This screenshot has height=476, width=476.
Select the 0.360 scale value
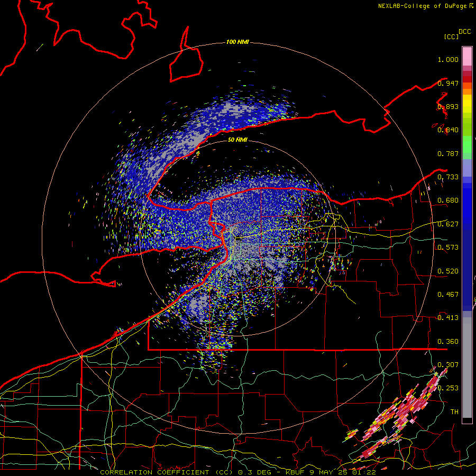(448, 342)
